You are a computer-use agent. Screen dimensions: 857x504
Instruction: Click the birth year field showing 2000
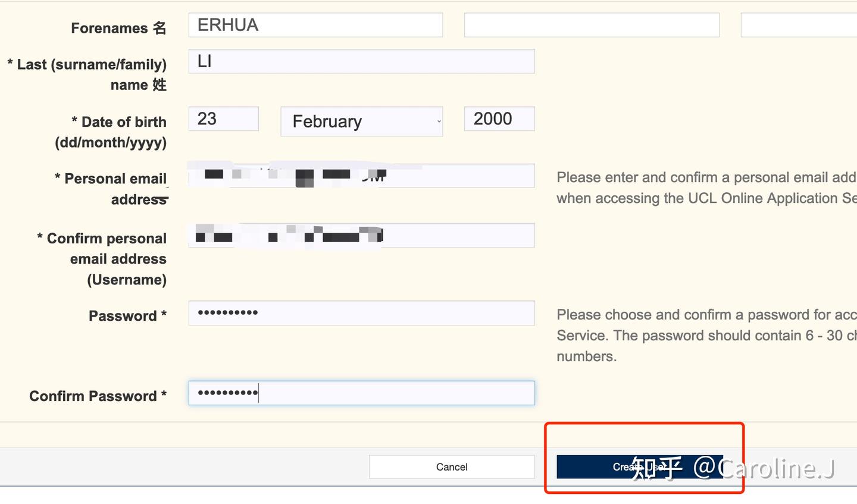click(x=499, y=119)
